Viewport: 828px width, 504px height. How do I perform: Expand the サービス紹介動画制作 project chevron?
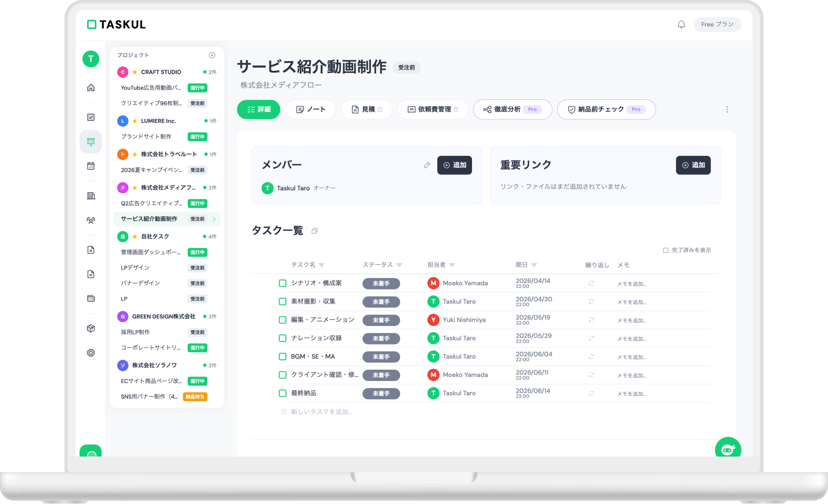click(x=214, y=219)
